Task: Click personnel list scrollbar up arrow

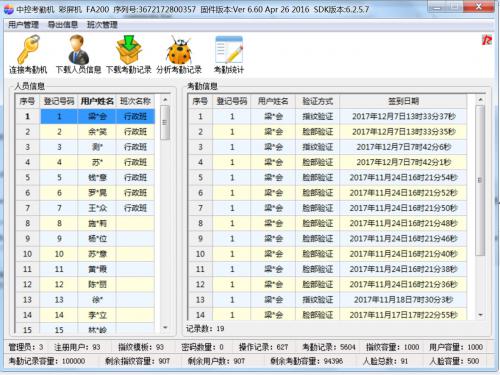Action: point(165,100)
